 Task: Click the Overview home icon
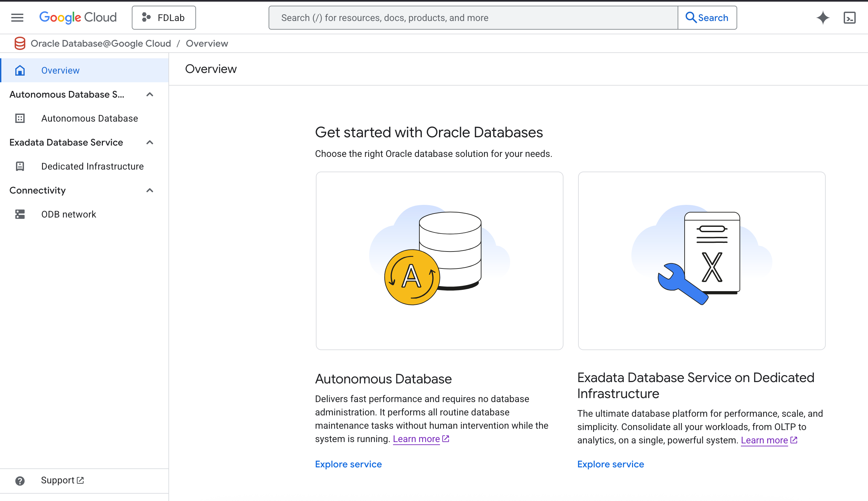click(x=20, y=70)
